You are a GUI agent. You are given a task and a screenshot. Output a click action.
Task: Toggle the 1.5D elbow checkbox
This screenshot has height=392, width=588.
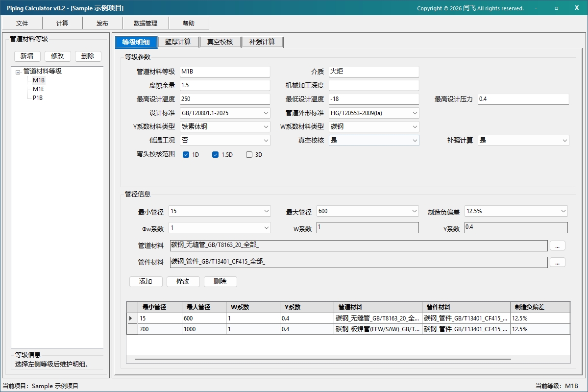coord(215,155)
